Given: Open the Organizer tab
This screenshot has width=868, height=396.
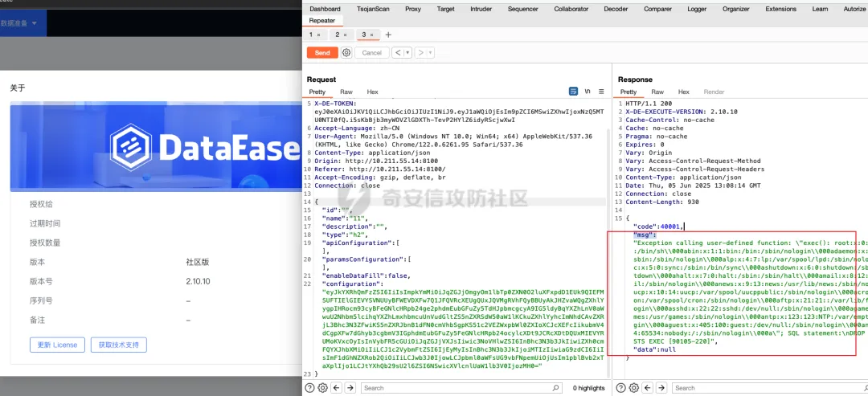Looking at the screenshot, I should coord(735,9).
